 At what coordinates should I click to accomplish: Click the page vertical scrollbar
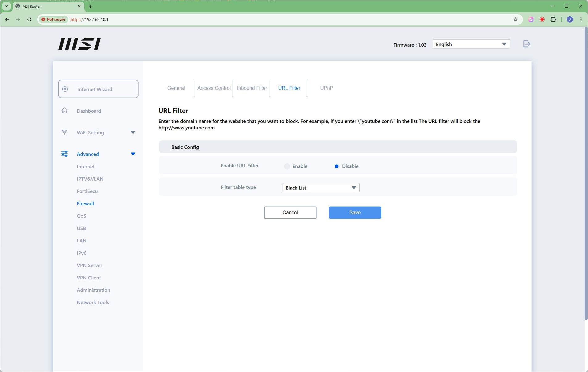pyautogui.click(x=586, y=173)
